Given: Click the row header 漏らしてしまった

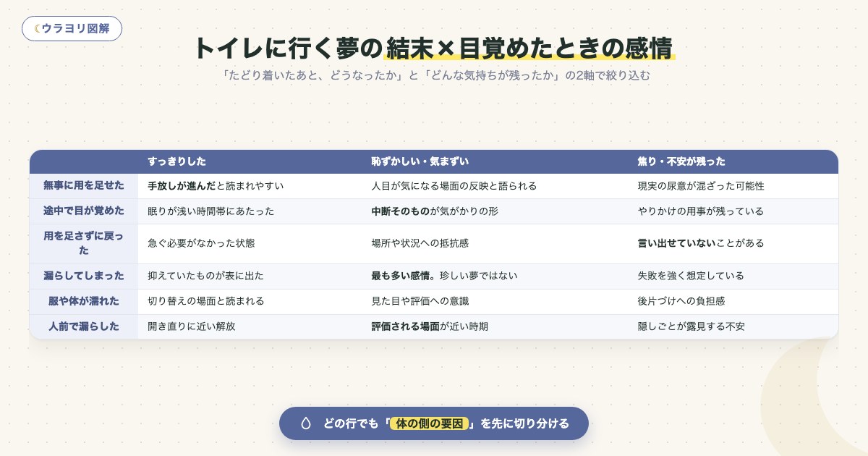Looking at the screenshot, I should tap(84, 276).
